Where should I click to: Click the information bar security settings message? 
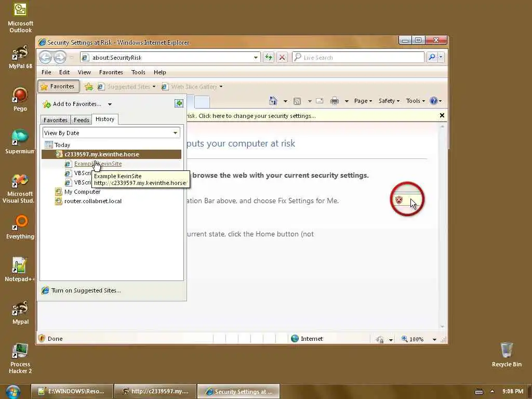pyautogui.click(x=251, y=116)
